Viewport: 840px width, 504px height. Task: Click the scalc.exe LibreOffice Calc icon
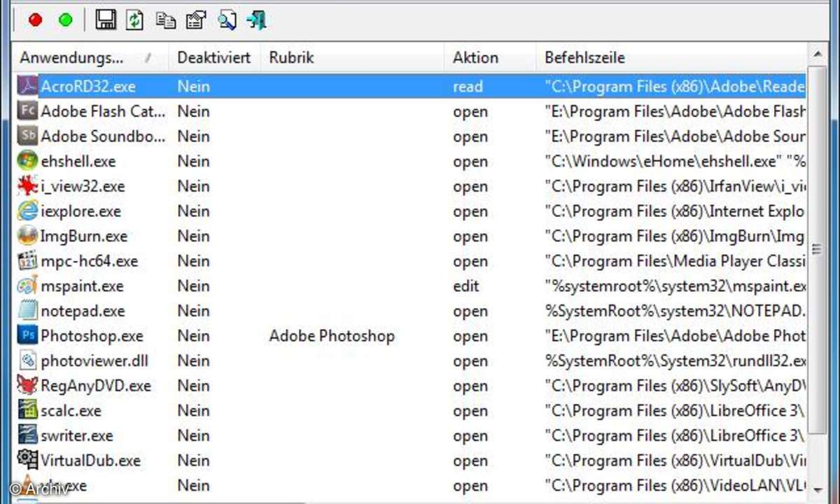(x=27, y=411)
